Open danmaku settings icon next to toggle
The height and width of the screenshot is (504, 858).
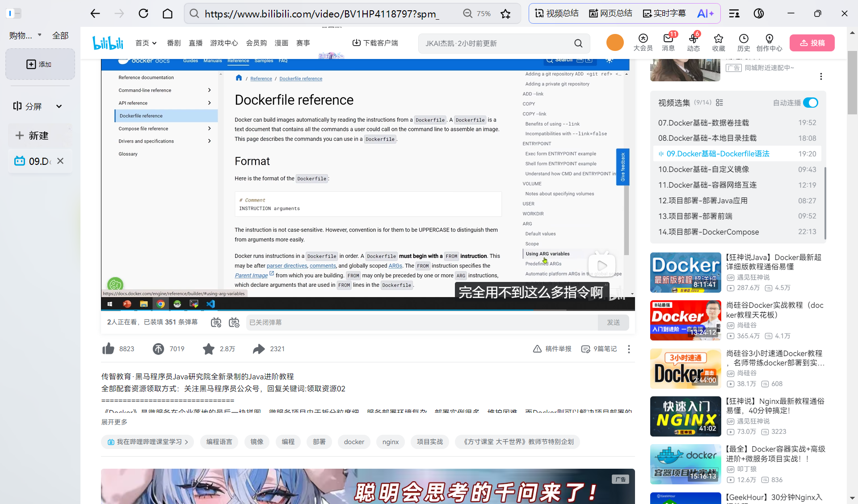234,323
